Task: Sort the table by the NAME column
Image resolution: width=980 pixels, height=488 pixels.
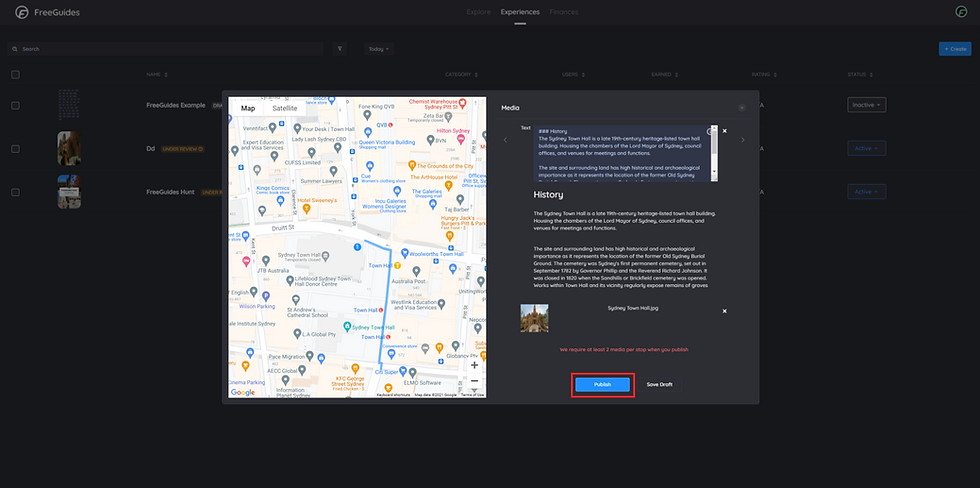Action: point(156,74)
